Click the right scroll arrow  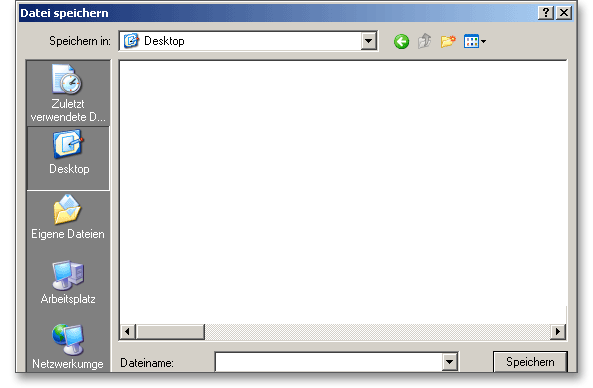558,332
